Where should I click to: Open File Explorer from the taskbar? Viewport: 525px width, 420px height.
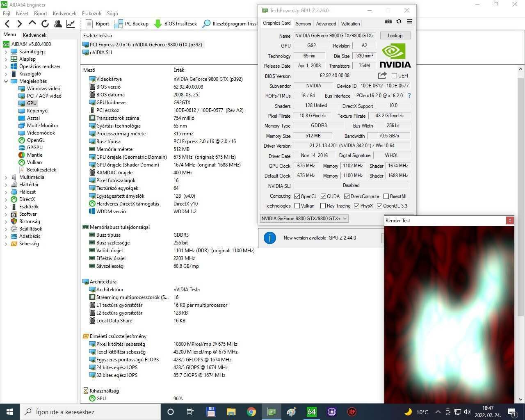tap(231, 412)
